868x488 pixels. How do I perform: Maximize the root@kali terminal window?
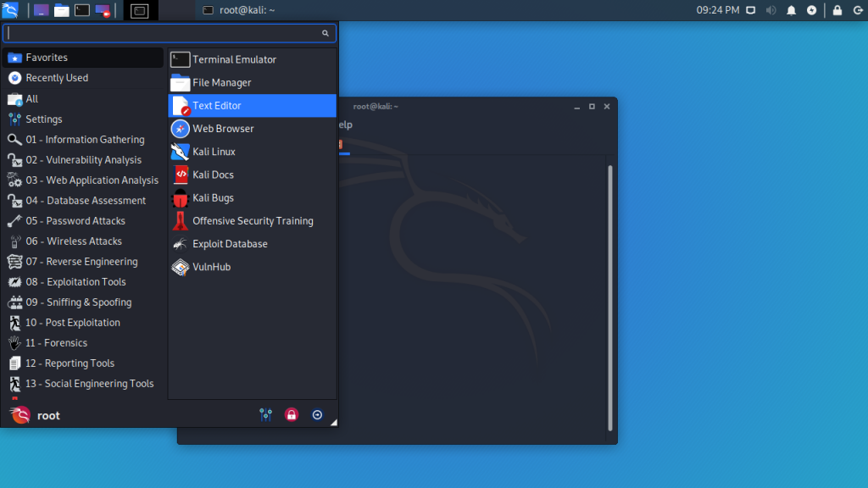592,106
